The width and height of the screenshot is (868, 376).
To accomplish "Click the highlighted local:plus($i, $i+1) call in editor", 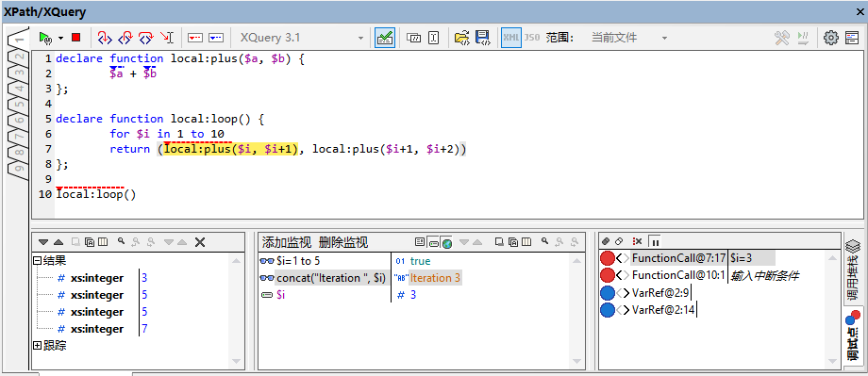I will (x=231, y=149).
